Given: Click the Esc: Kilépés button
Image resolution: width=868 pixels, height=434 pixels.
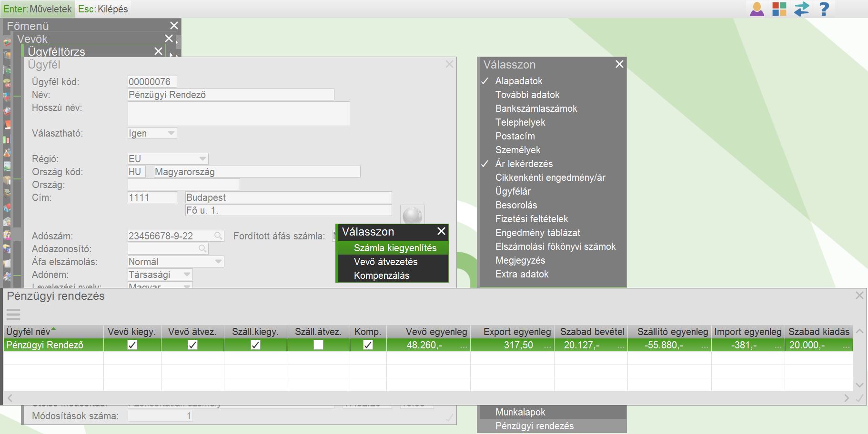Looking at the screenshot, I should (x=103, y=9).
